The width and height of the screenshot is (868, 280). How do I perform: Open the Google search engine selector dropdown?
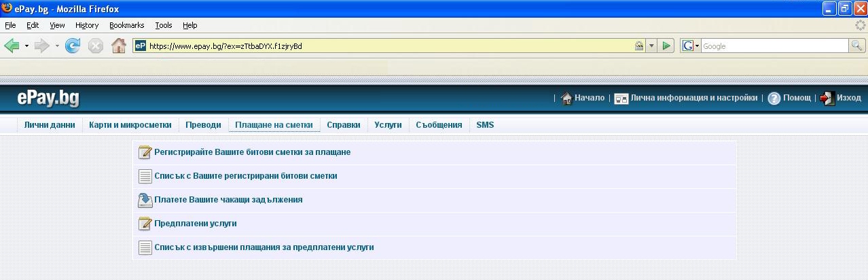[690, 46]
